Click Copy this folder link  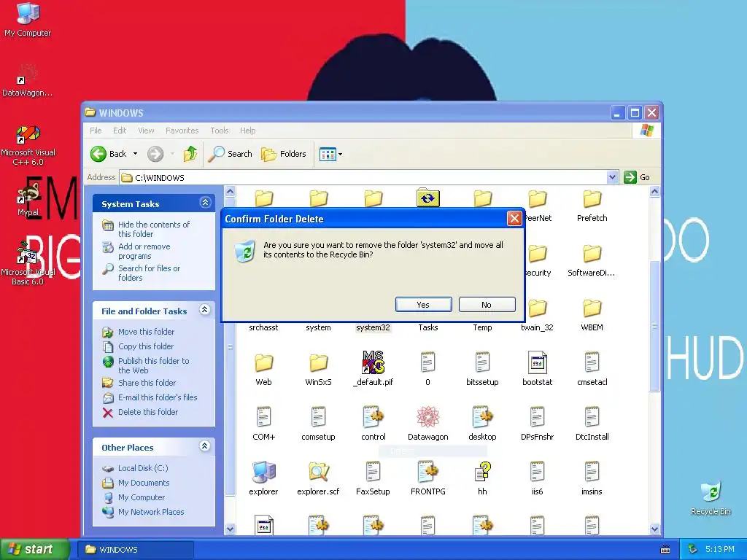(146, 346)
